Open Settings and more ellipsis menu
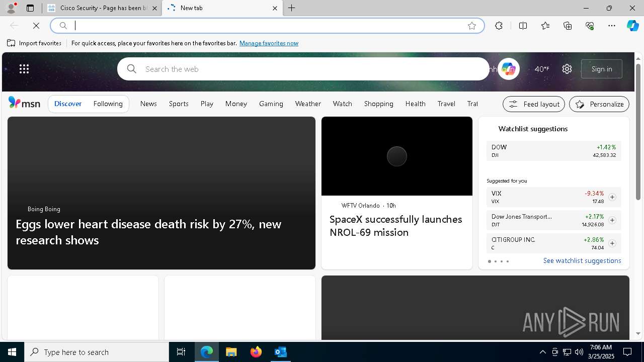This screenshot has height=362, width=644. (612, 26)
